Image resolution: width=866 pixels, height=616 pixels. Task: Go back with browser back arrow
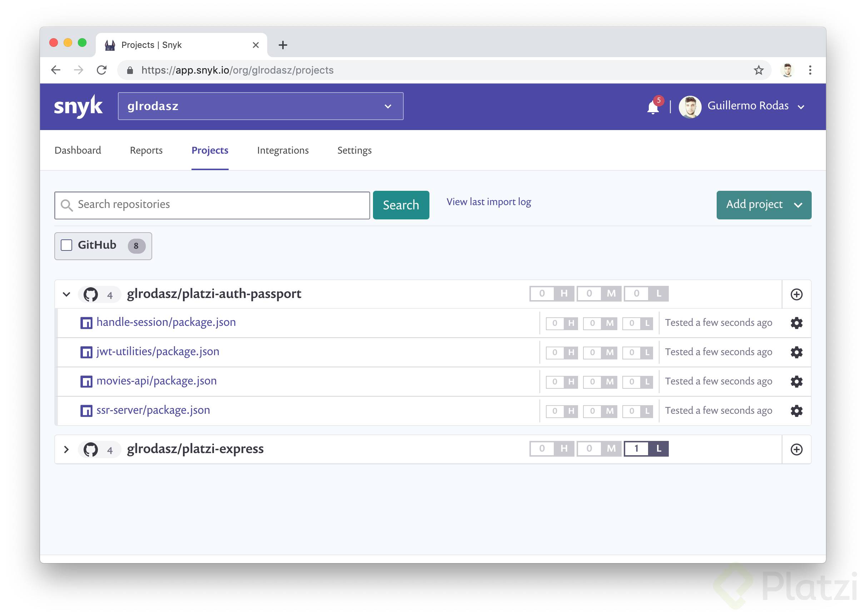(x=56, y=70)
